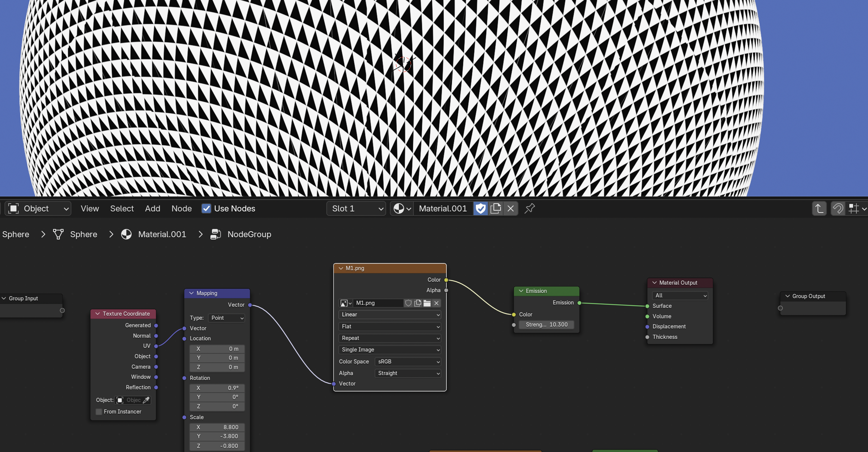Unlink Material.001 with the X button
This screenshot has width=868, height=452.
coord(511,208)
